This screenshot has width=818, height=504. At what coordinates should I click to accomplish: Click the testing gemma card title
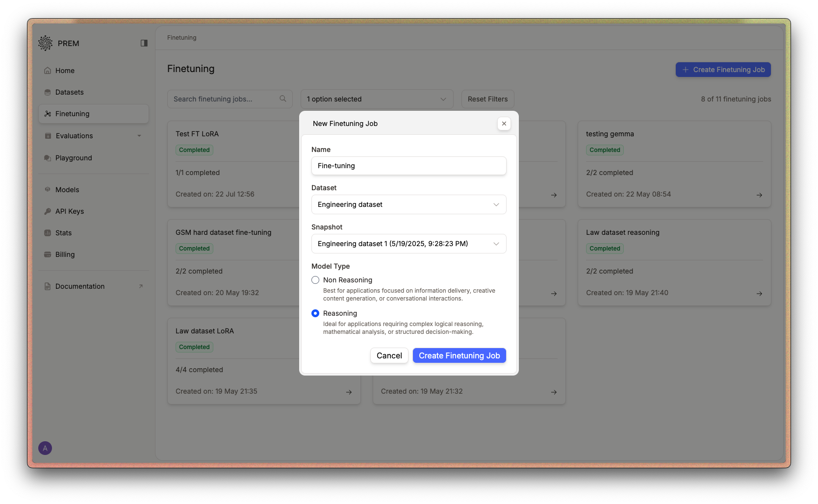coord(610,134)
